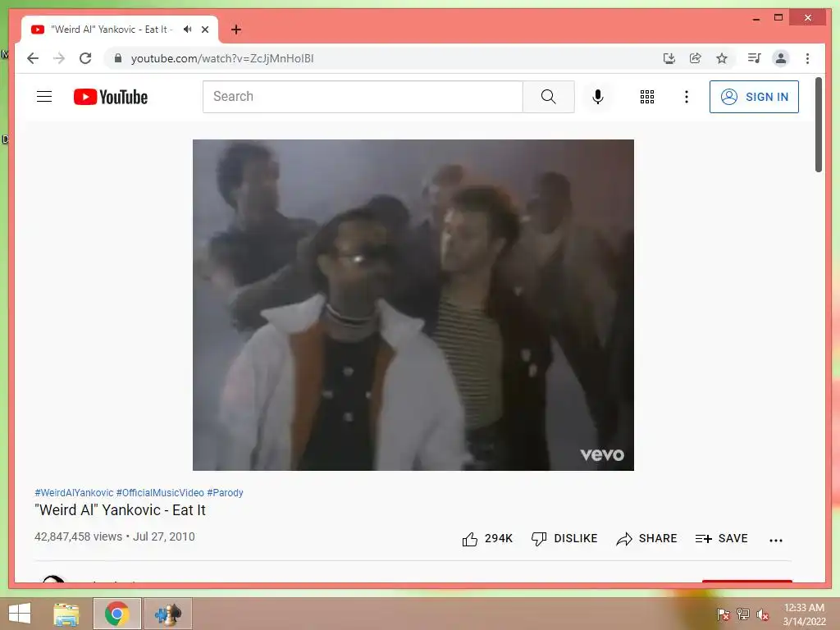Open the YouTube apps grid icon

tap(647, 97)
